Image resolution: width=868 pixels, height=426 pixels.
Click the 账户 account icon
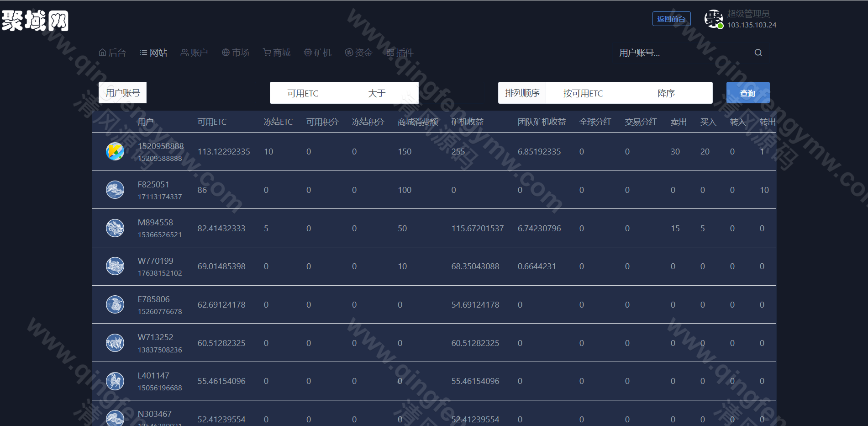click(184, 52)
